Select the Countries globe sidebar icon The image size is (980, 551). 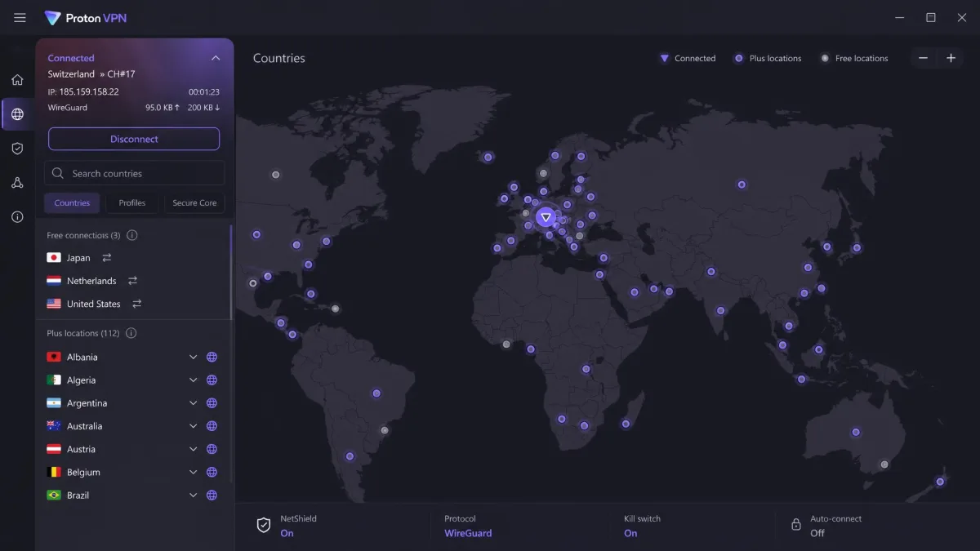coord(17,114)
